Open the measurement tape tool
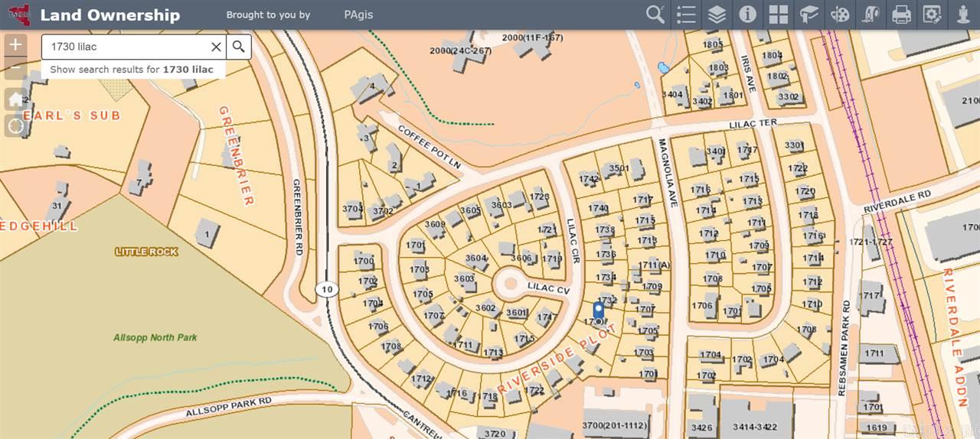Screen dimensions: 980x439 [x=871, y=15]
